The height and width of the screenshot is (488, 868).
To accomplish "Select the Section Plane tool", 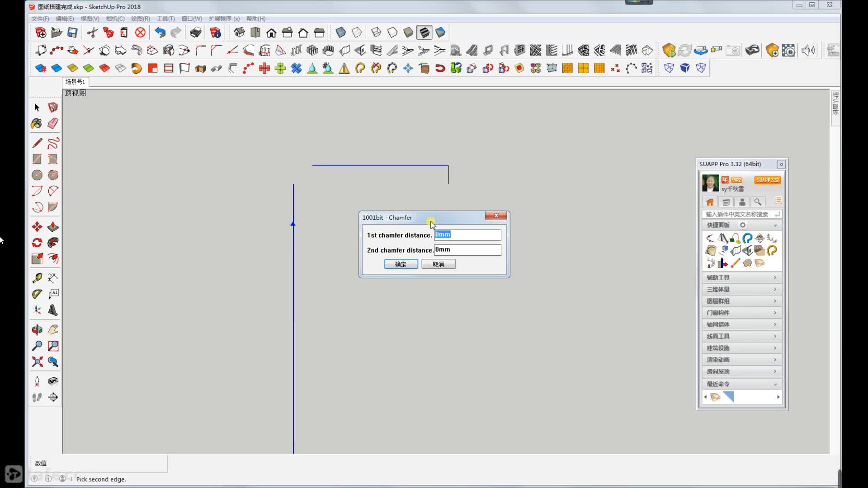I will pyautogui.click(x=53, y=397).
